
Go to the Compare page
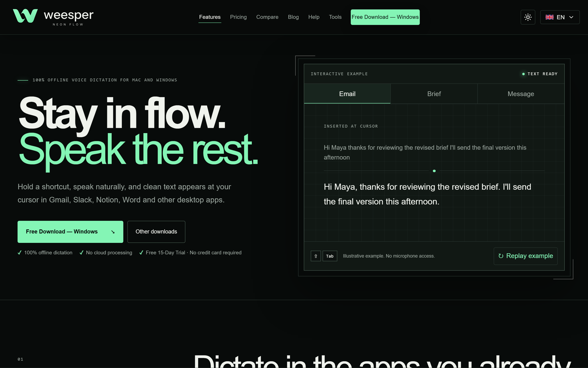tap(267, 17)
